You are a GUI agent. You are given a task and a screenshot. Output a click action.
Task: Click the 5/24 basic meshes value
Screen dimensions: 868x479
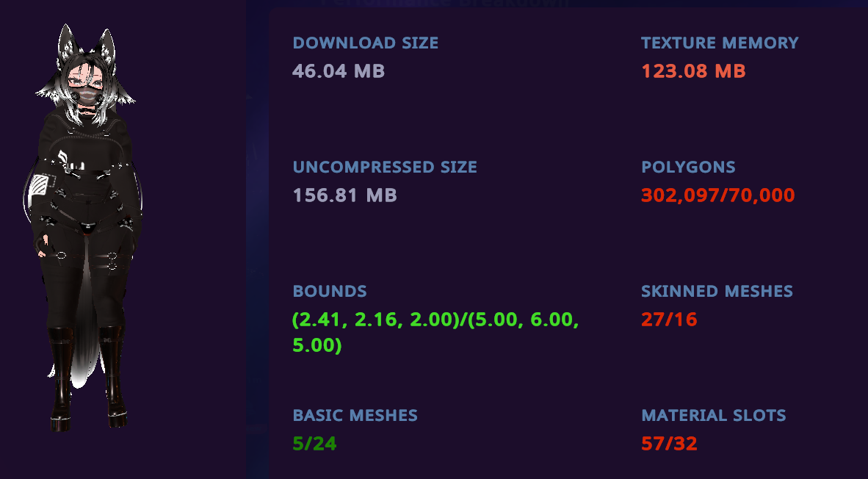314,444
